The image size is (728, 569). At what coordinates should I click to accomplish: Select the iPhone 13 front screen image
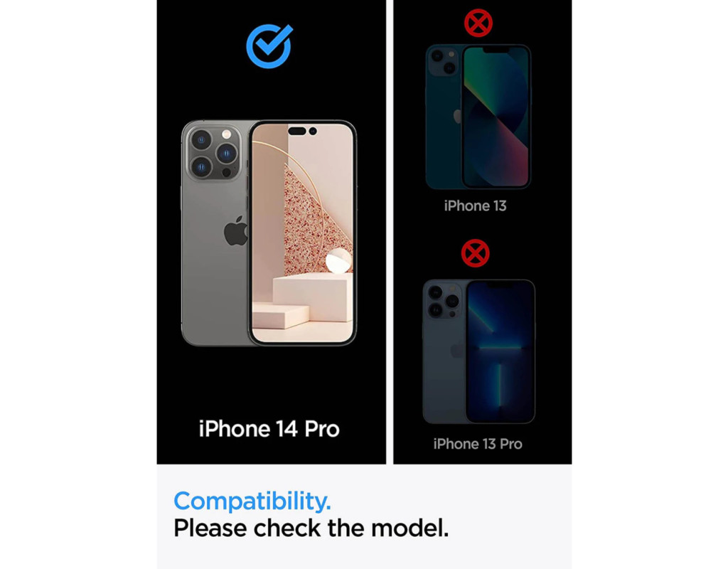point(496,116)
